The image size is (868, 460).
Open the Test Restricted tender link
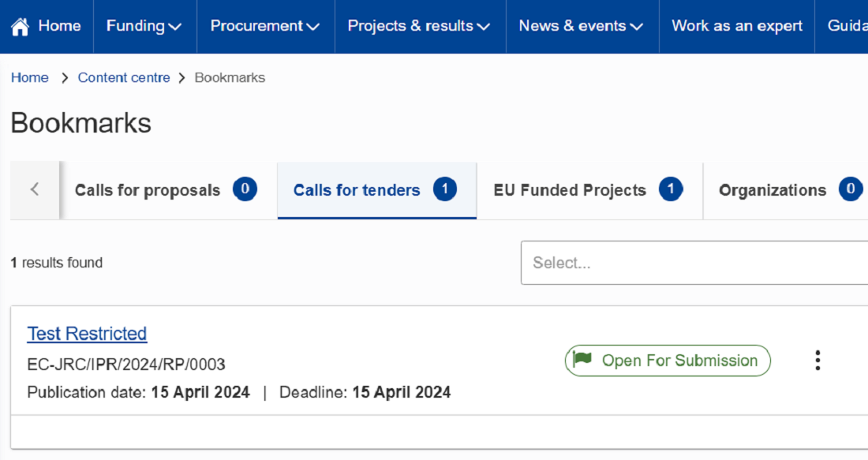87,334
